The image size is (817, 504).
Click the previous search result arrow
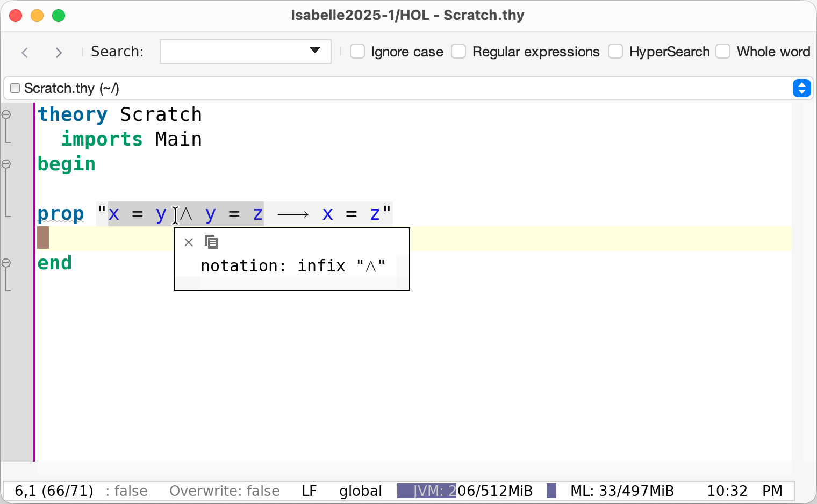click(25, 52)
